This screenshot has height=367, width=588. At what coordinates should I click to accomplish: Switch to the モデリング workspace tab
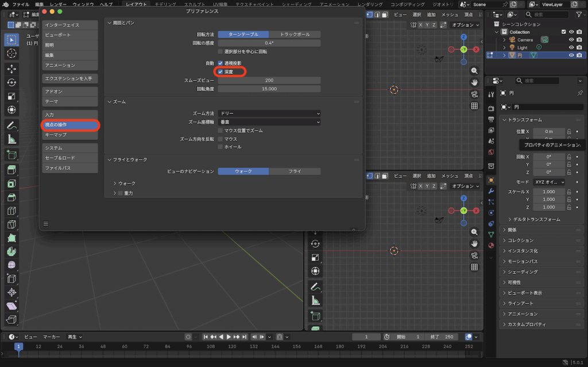165,4
